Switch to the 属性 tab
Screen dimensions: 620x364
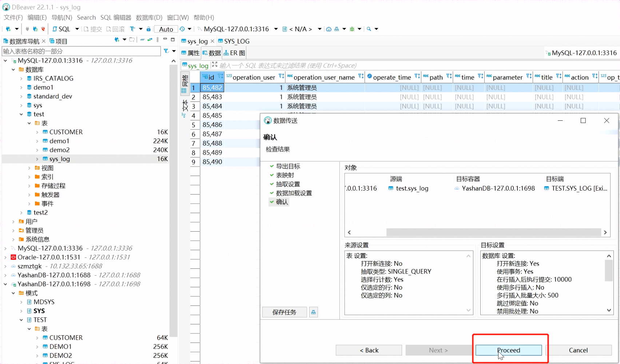click(x=190, y=53)
